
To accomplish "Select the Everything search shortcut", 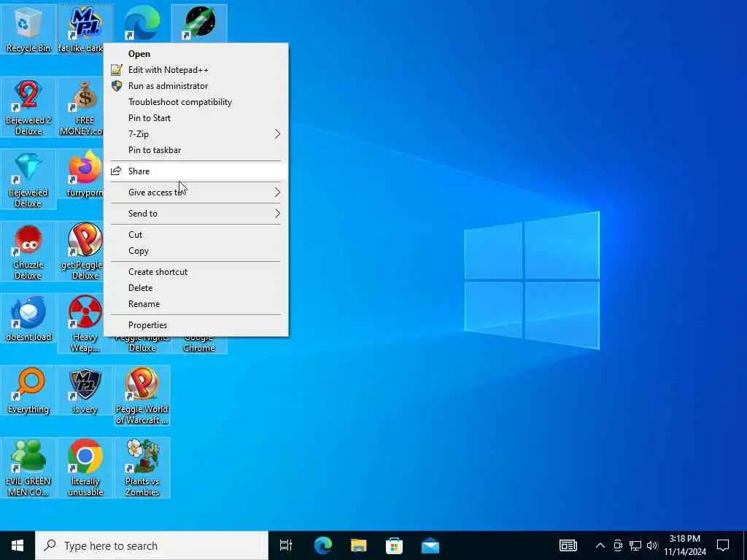I will pyautogui.click(x=28, y=391).
